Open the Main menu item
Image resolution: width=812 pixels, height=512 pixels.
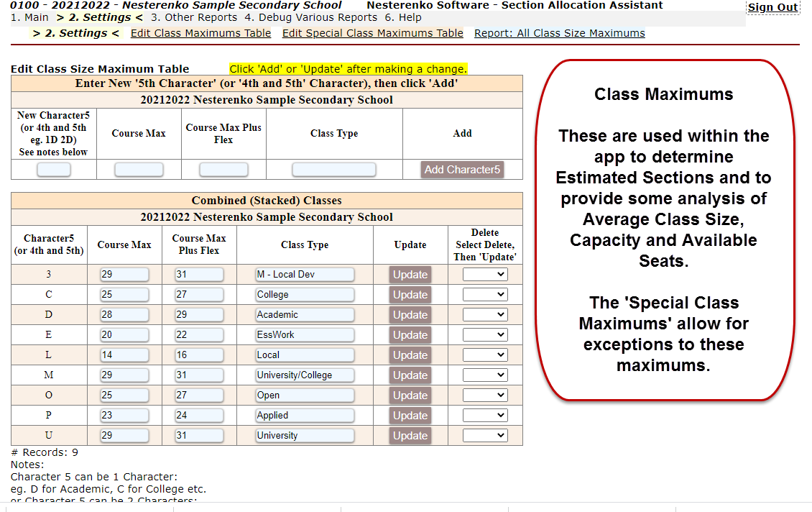point(29,17)
